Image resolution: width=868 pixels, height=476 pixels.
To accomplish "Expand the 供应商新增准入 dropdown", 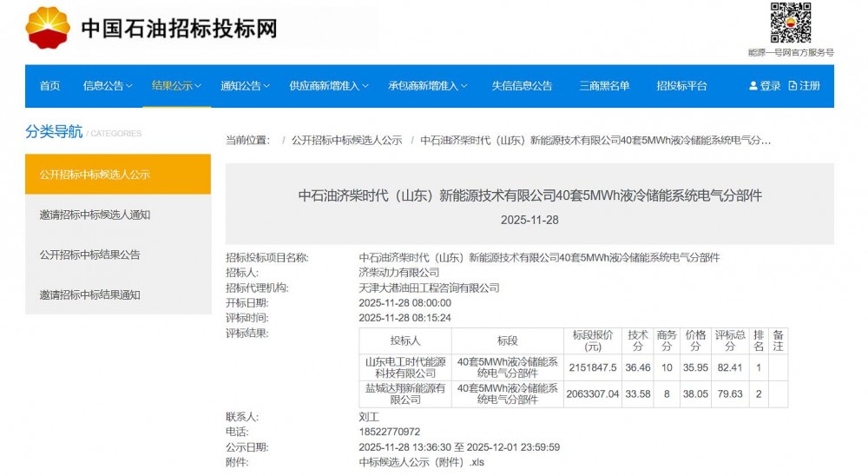I will (x=329, y=86).
